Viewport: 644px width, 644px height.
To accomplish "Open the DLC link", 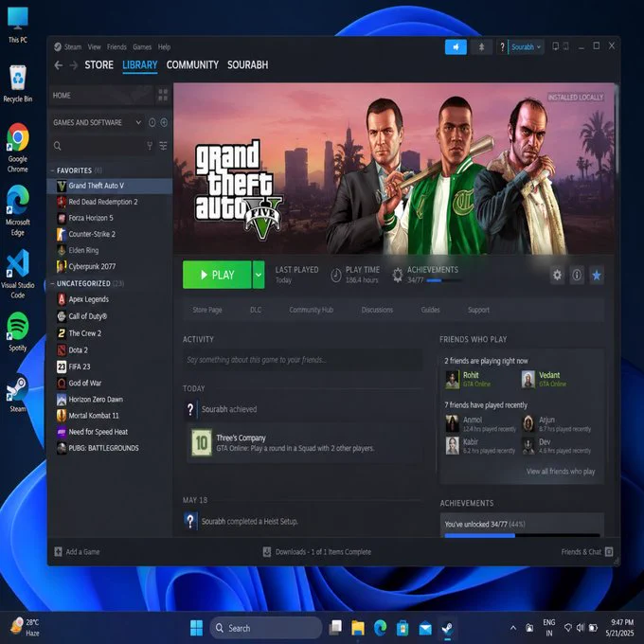I will [x=256, y=310].
